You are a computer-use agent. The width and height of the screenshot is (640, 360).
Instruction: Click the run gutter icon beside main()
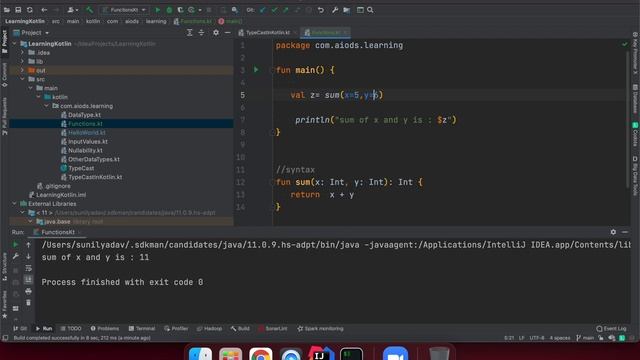256,70
